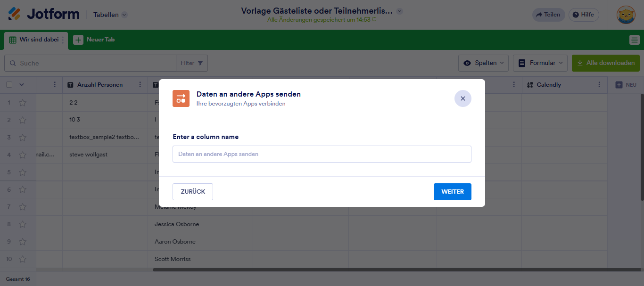This screenshot has width=644, height=286.
Task: Toggle the select-all header checkbox
Action: pos(9,85)
